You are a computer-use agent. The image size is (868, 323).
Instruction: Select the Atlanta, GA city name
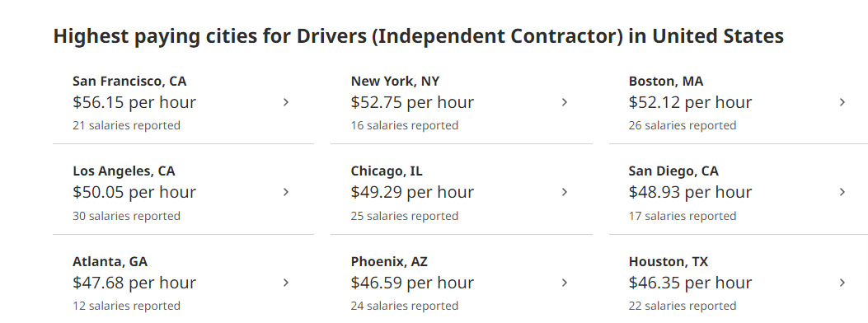coord(110,261)
